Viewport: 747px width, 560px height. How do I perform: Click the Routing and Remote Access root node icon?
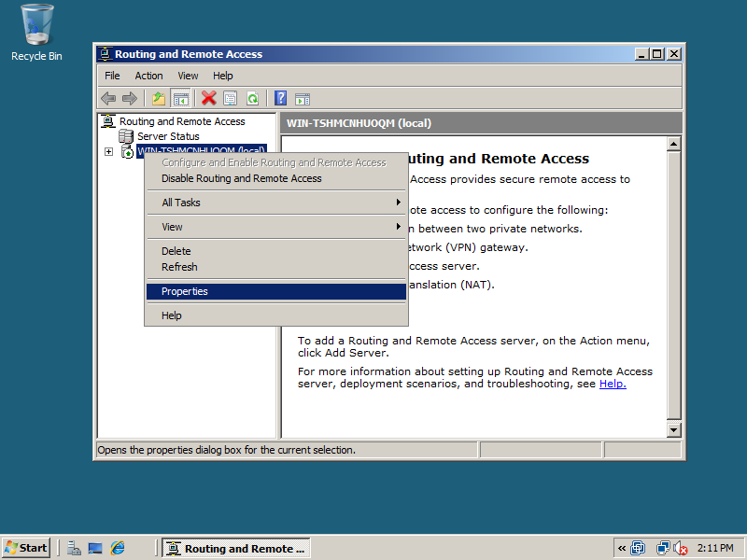click(x=108, y=121)
